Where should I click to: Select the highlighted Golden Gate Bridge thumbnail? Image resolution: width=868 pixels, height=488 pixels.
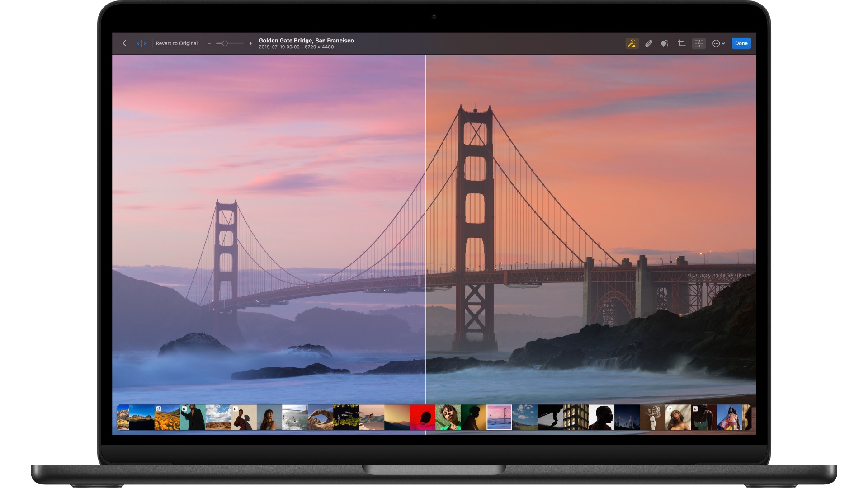pos(500,418)
